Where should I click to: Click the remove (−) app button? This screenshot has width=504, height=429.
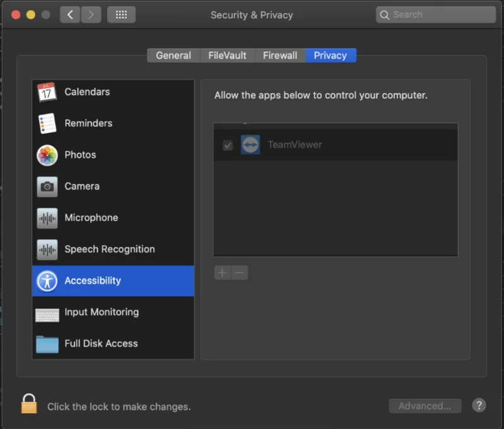click(239, 273)
